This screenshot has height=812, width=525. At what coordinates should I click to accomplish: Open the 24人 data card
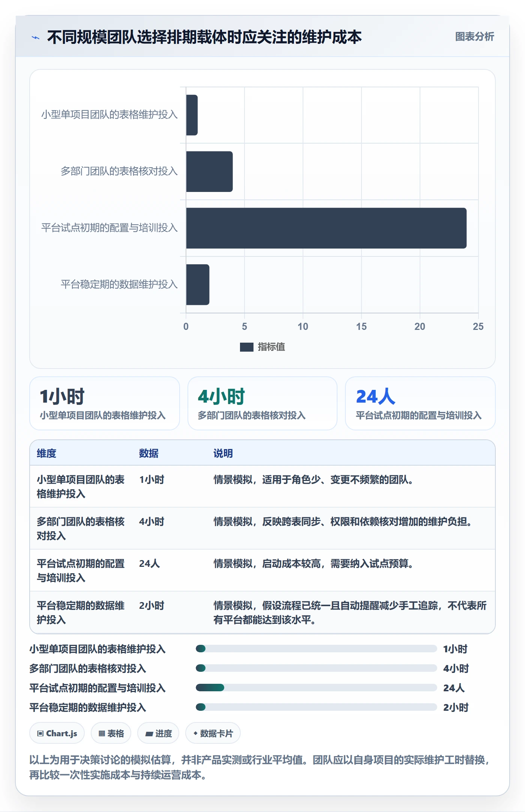pos(420,403)
